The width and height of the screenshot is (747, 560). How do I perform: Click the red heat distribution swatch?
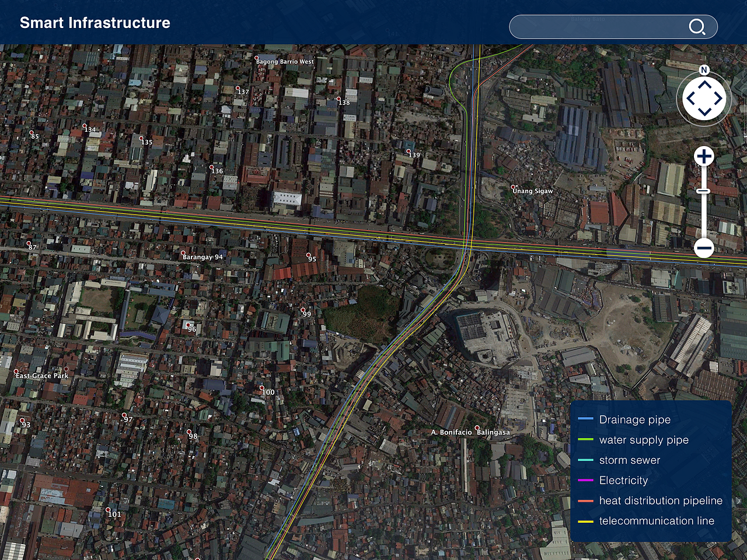pos(585,501)
